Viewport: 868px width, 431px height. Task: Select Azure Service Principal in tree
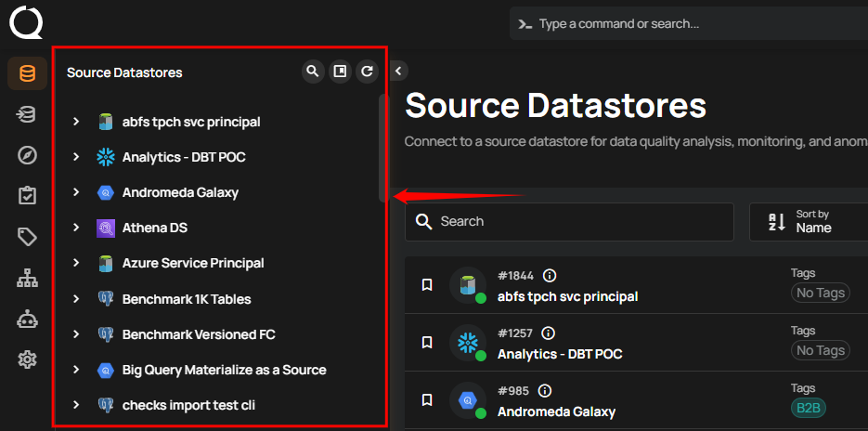(x=193, y=263)
